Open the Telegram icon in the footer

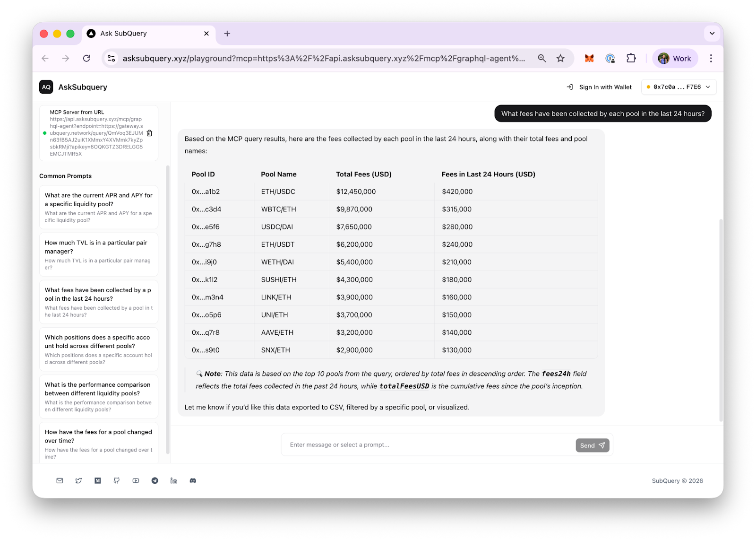[155, 480]
